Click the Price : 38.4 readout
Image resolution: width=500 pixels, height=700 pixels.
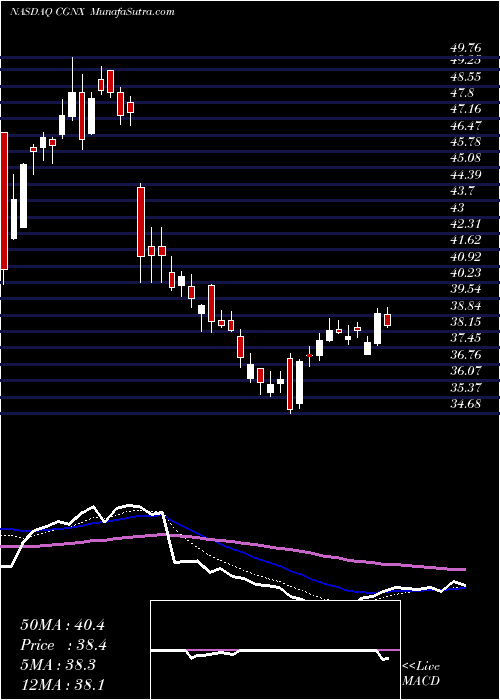point(62,645)
